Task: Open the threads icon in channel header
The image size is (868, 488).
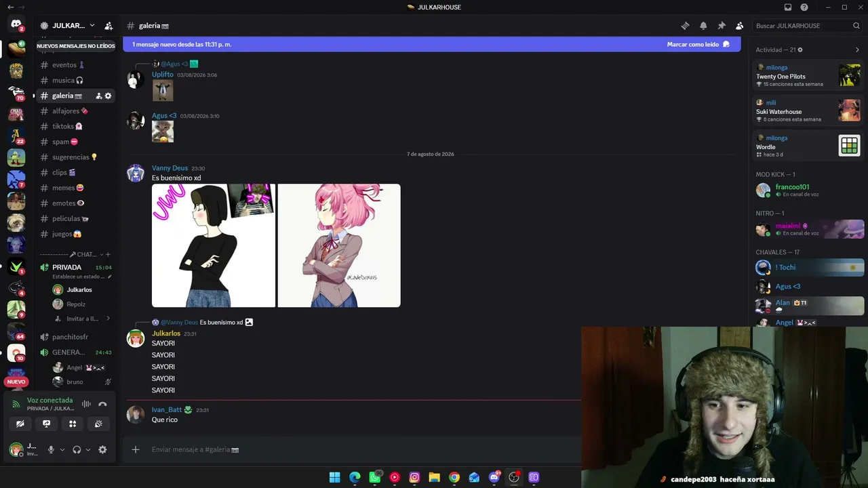Action: point(685,26)
